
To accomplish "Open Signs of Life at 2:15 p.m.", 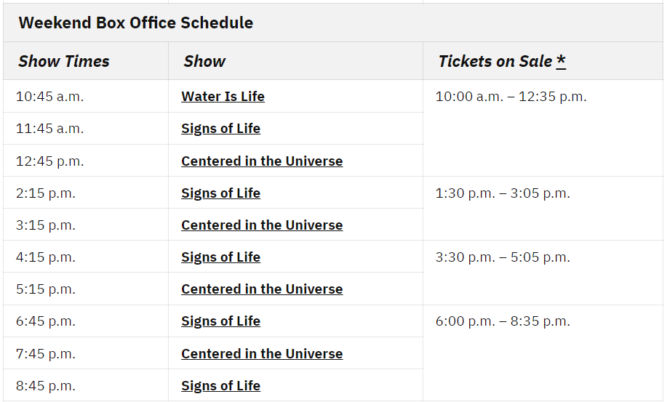I will (221, 193).
